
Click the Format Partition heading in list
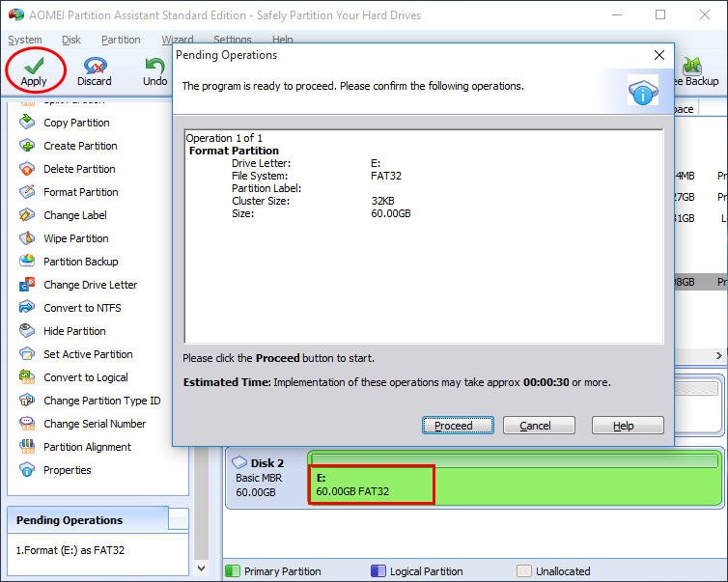coord(234,151)
